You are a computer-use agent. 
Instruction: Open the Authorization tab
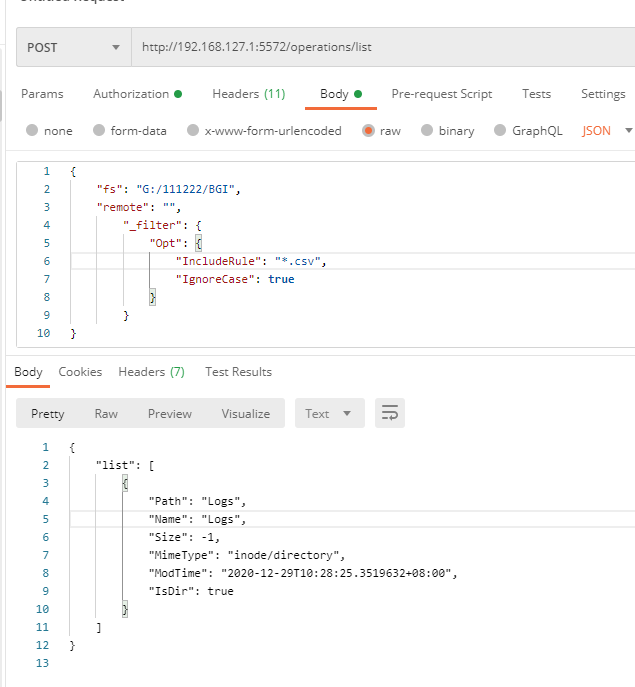pyautogui.click(x=137, y=94)
